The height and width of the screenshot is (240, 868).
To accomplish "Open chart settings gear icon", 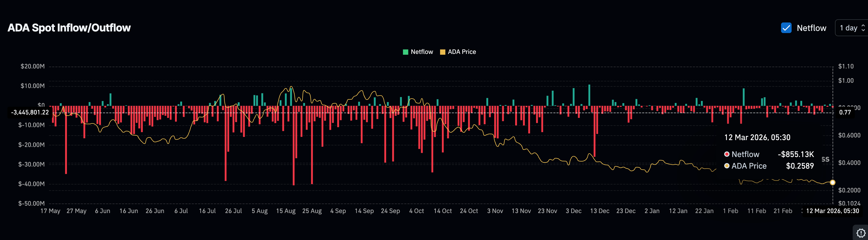I will click(861, 233).
